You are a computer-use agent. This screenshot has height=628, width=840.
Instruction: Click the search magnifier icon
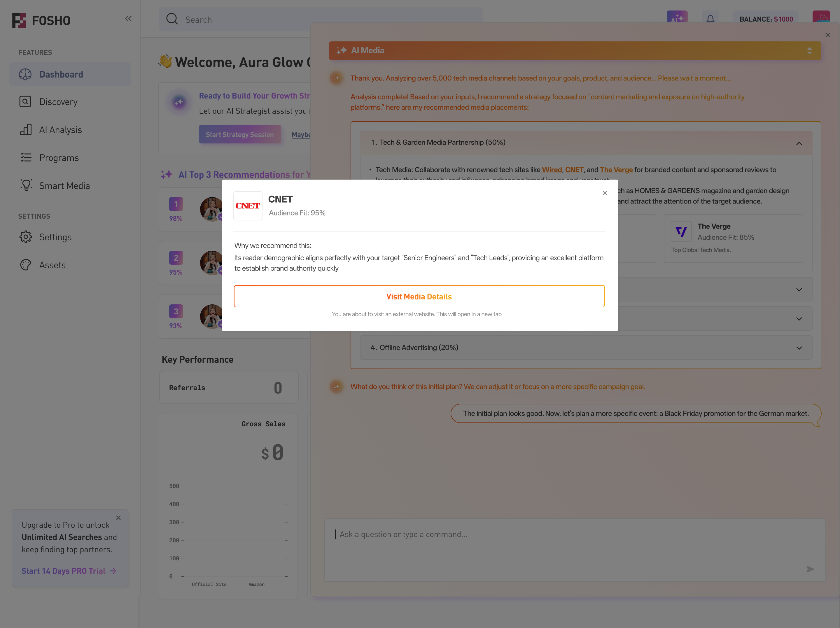(172, 19)
